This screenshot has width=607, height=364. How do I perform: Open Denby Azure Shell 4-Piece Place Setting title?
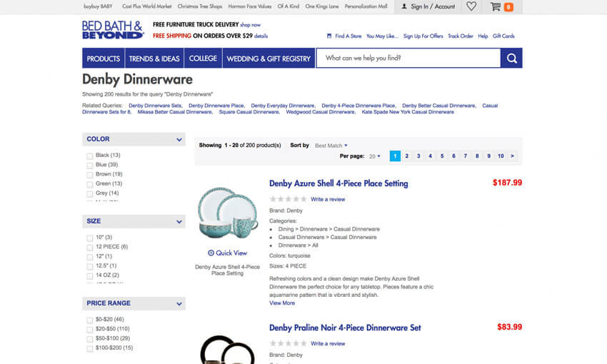tap(338, 183)
